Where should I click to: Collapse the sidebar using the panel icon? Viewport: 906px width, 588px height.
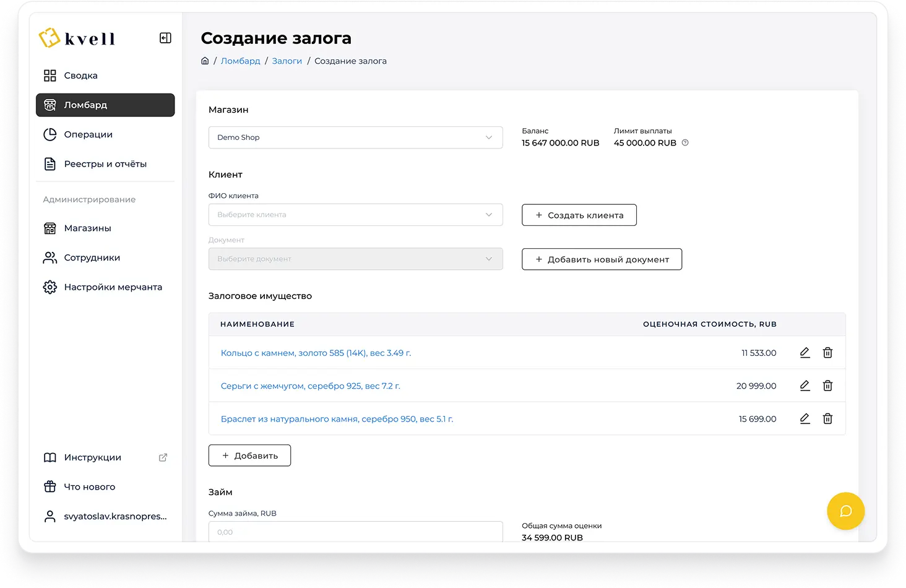[165, 38]
